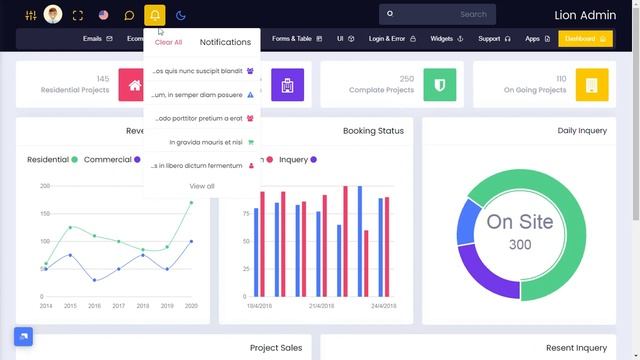Screen dimensions: 640x360
Task: Click the Lion Admin brand title
Action: [x=585, y=15]
